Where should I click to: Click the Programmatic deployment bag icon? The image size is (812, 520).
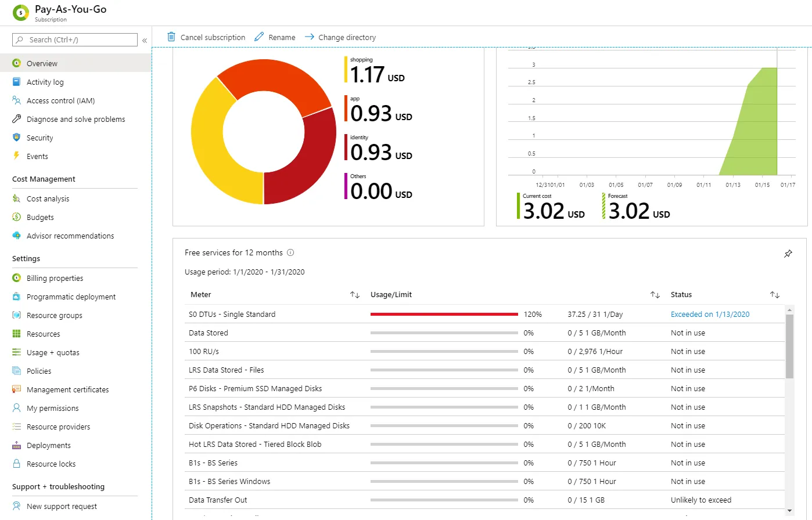16,297
